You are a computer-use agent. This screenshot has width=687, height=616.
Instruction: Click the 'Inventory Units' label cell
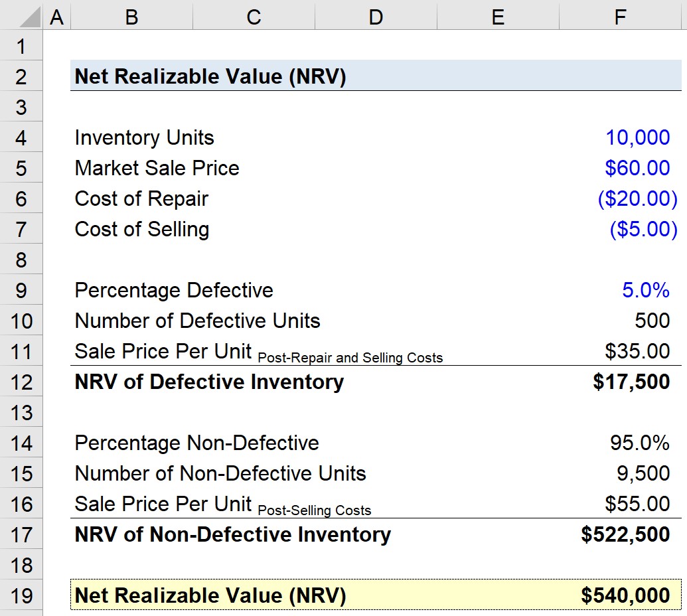[144, 137]
